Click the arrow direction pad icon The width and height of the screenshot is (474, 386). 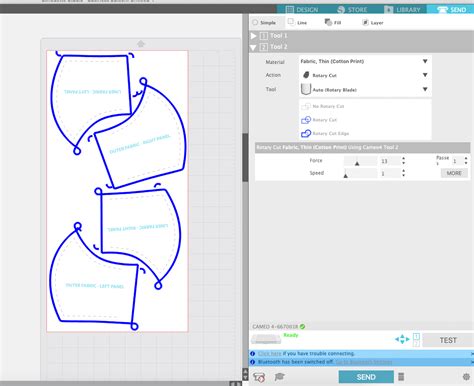(x=402, y=339)
